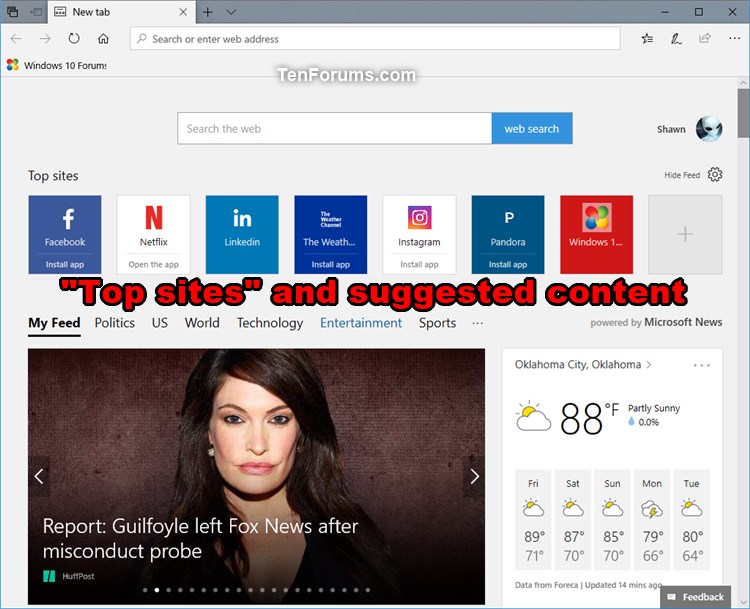Select first carousel dot indicator

[x=145, y=590]
